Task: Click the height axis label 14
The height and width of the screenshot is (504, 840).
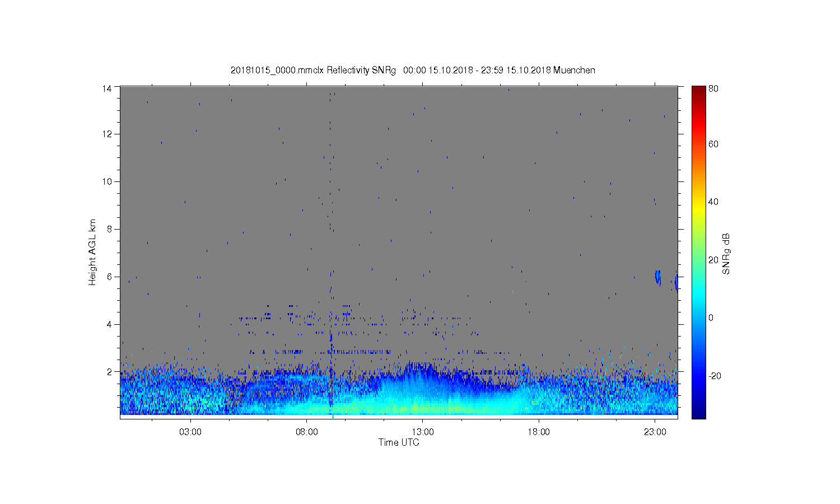Action: tap(107, 88)
